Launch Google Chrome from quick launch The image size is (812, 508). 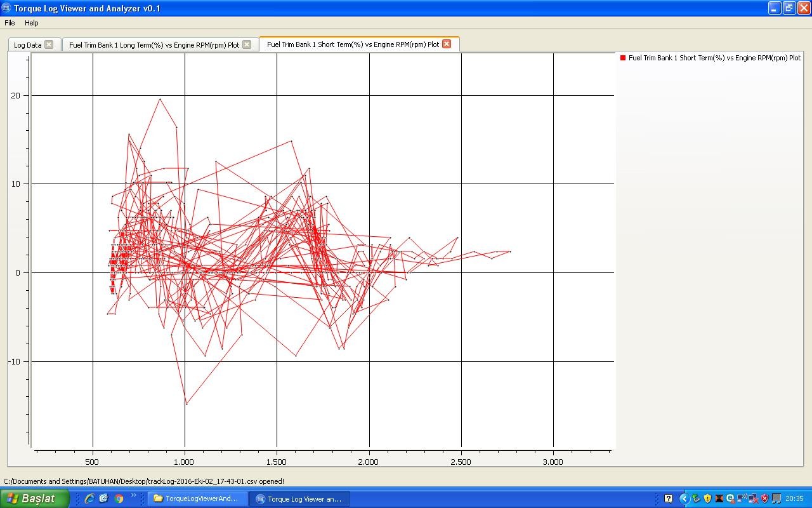pos(119,498)
